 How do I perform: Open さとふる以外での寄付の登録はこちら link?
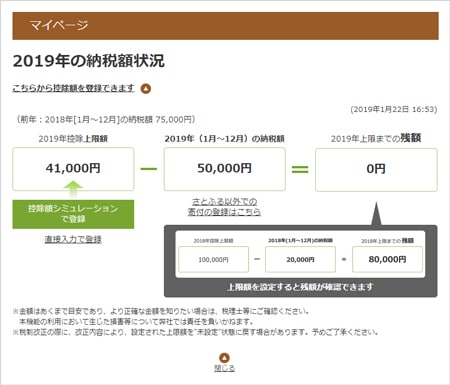coord(224,207)
